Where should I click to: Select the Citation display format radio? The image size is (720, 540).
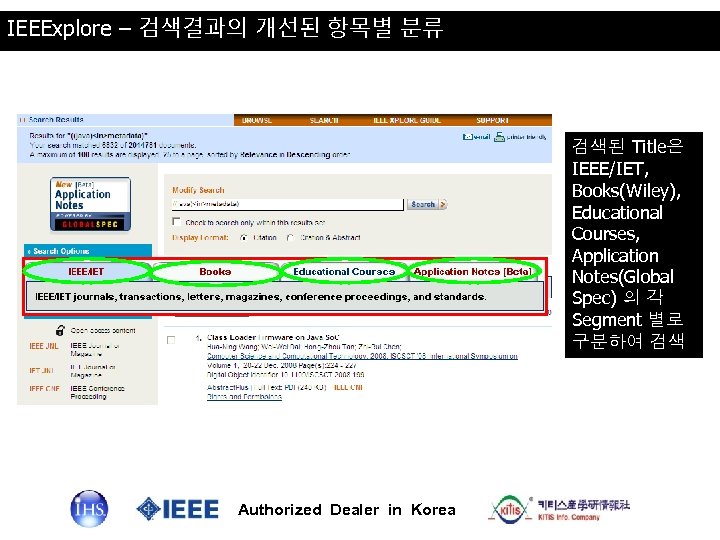click(x=244, y=237)
